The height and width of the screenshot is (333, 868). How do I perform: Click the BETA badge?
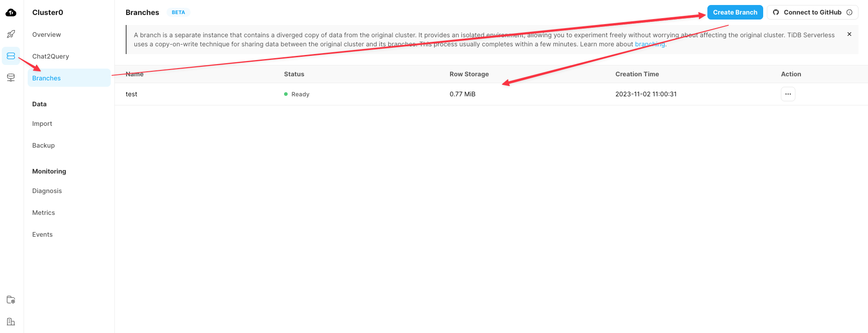click(x=178, y=12)
